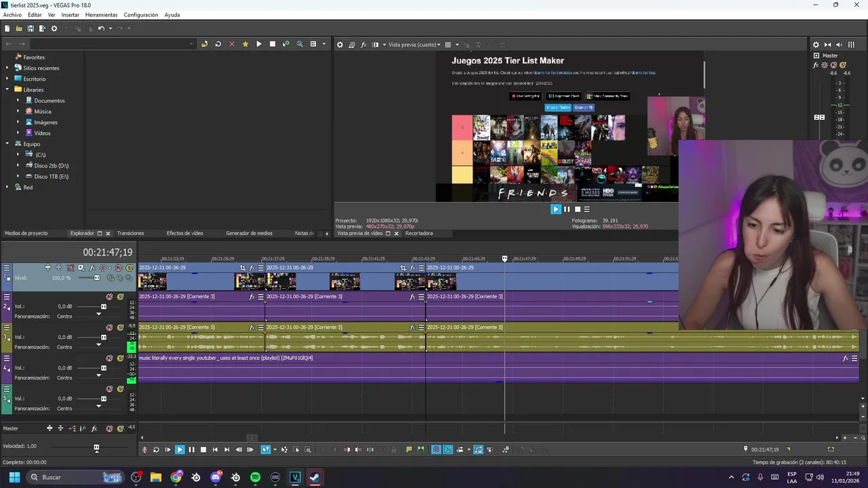Click the Open project folder icon
This screenshot has width=868, height=488.
[19, 28]
